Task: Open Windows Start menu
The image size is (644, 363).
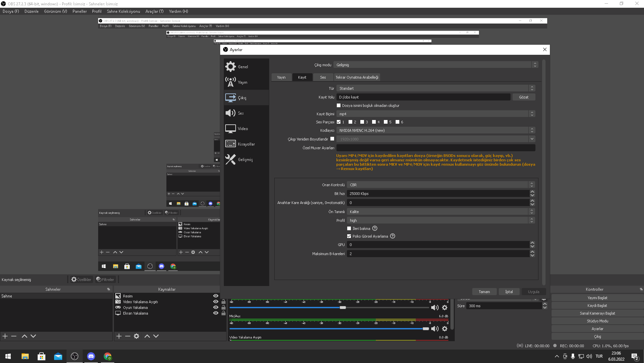Action: coord(8,356)
